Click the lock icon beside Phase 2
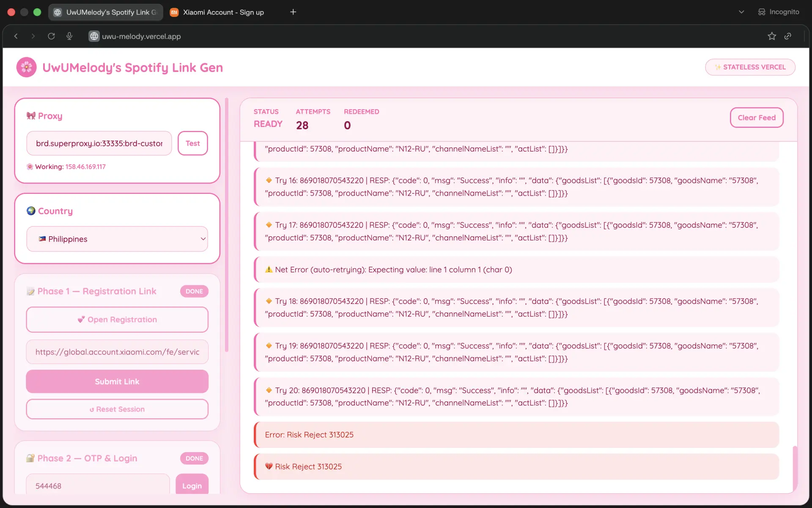The image size is (812, 508). point(30,458)
